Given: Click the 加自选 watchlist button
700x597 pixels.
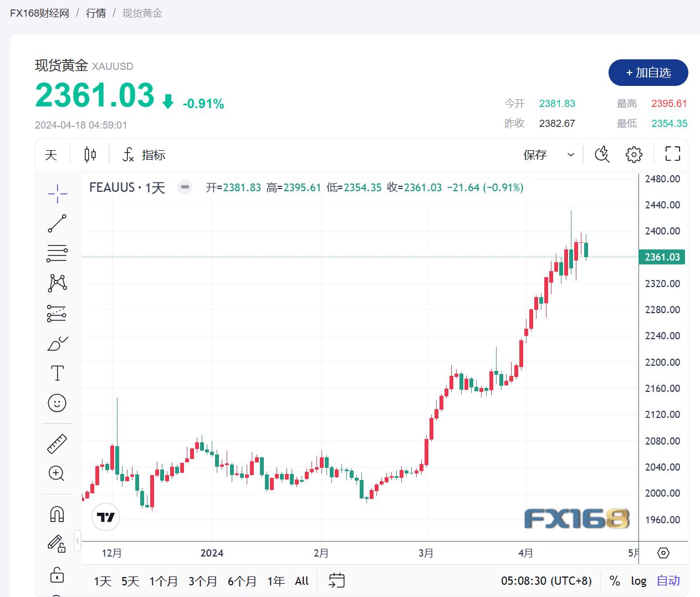Looking at the screenshot, I should click(x=648, y=73).
